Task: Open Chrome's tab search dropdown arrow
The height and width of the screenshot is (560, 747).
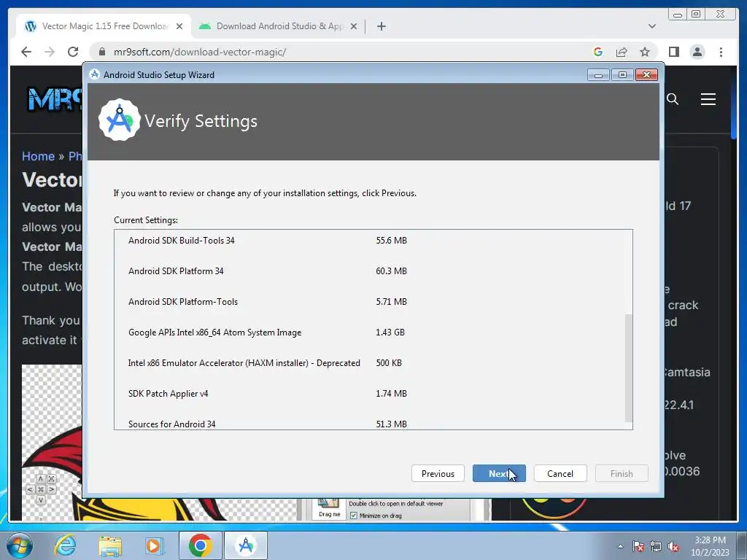Action: tap(652, 26)
